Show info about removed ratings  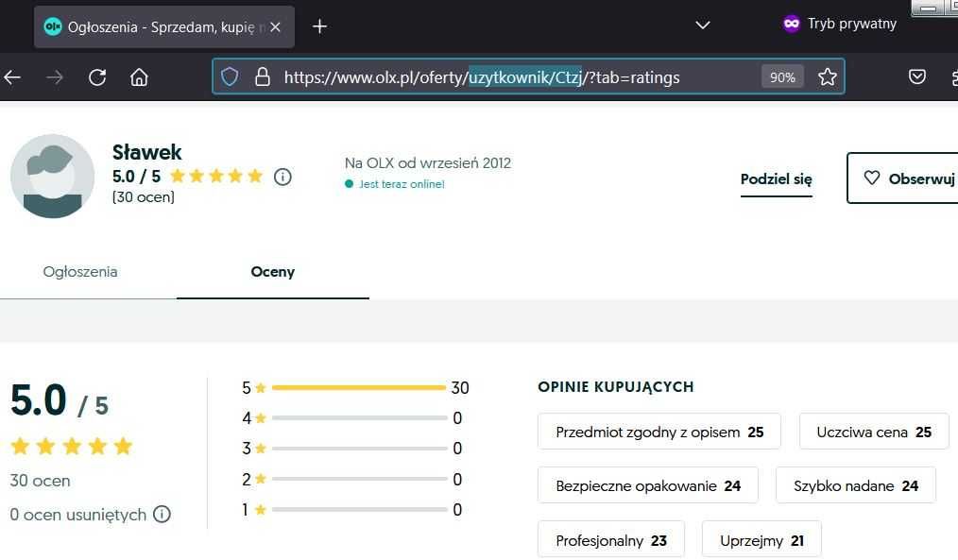coord(162,514)
